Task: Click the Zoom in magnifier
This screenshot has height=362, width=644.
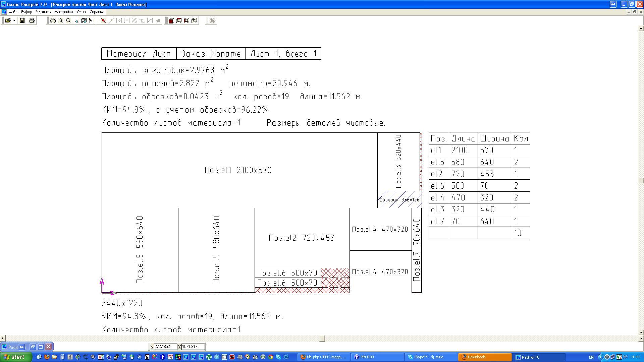Action: [61, 20]
